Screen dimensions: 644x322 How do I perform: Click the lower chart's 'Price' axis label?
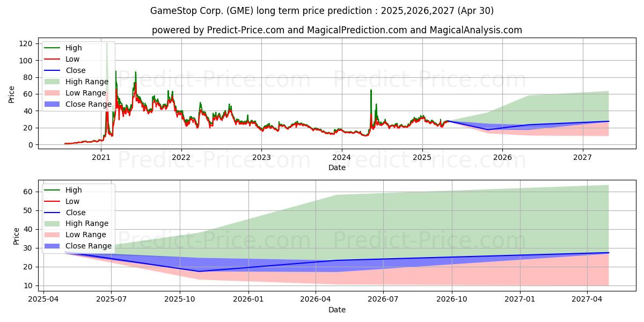[16, 236]
